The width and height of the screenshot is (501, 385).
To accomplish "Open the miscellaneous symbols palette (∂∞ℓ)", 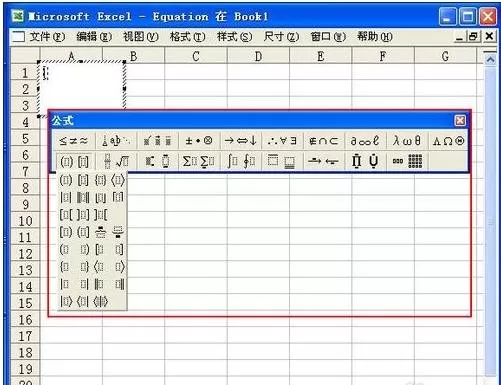I will [x=365, y=141].
